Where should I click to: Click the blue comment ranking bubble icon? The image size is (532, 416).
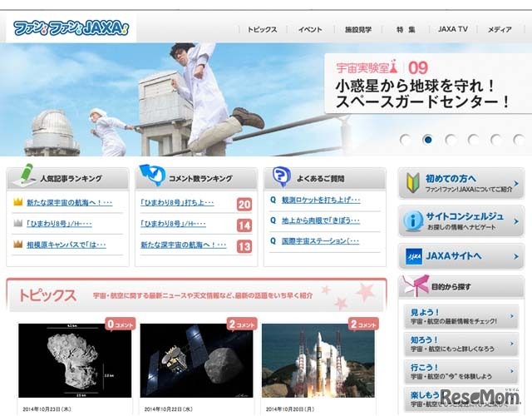click(152, 175)
